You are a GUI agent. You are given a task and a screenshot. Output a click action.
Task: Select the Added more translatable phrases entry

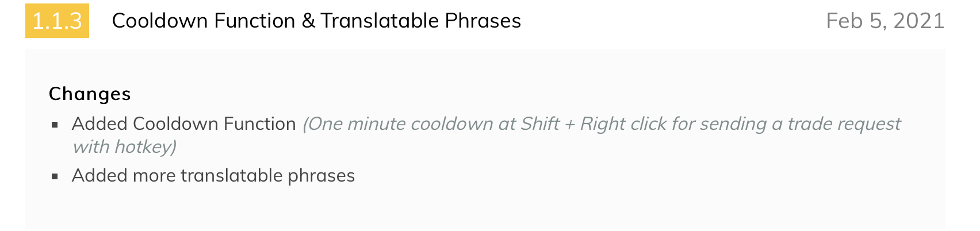[213, 175]
